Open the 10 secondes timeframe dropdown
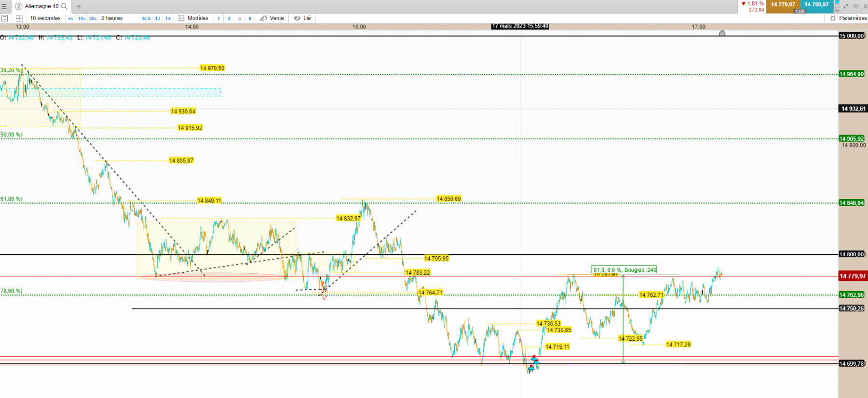Screen dimensions: 868x398 click(45, 18)
